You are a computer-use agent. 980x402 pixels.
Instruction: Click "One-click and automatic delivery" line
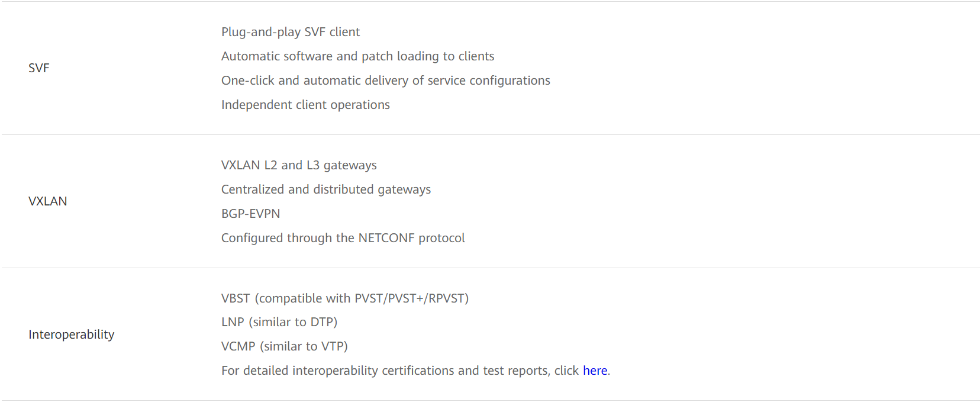point(385,81)
